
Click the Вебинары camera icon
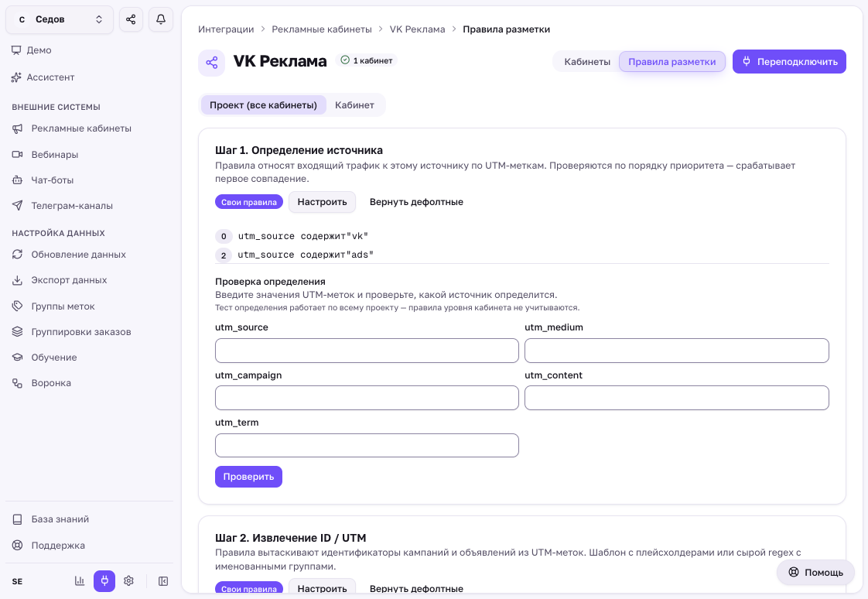(x=17, y=155)
